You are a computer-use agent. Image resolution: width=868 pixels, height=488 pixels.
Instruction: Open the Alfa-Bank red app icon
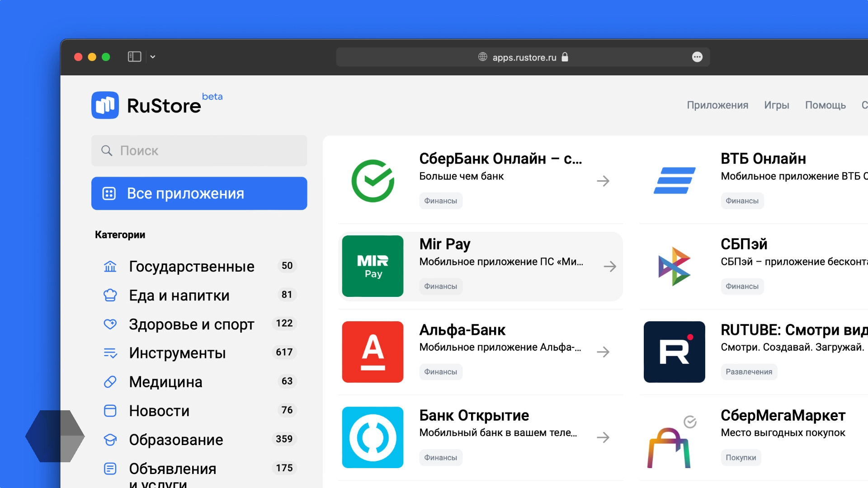[373, 352]
